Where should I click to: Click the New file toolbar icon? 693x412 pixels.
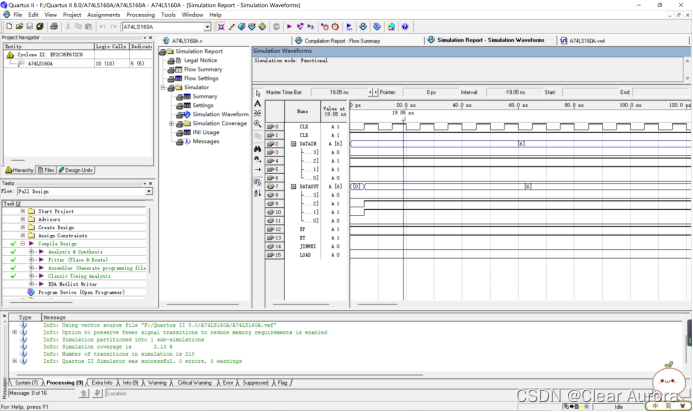click(9, 27)
